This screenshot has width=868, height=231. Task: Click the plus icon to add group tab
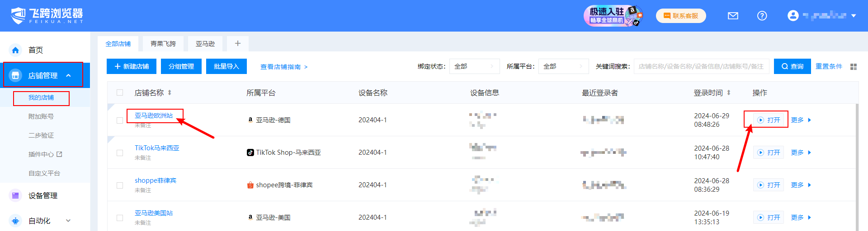pos(238,43)
